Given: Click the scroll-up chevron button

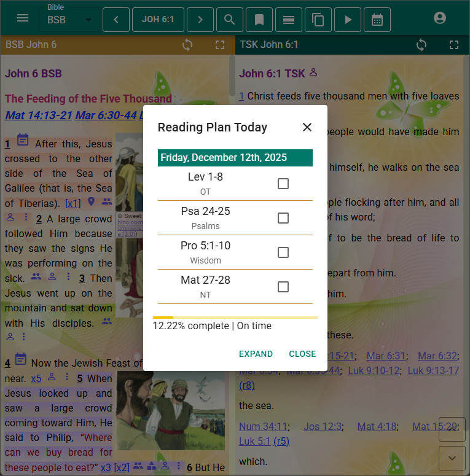Looking at the screenshot, I should [x=452, y=429].
